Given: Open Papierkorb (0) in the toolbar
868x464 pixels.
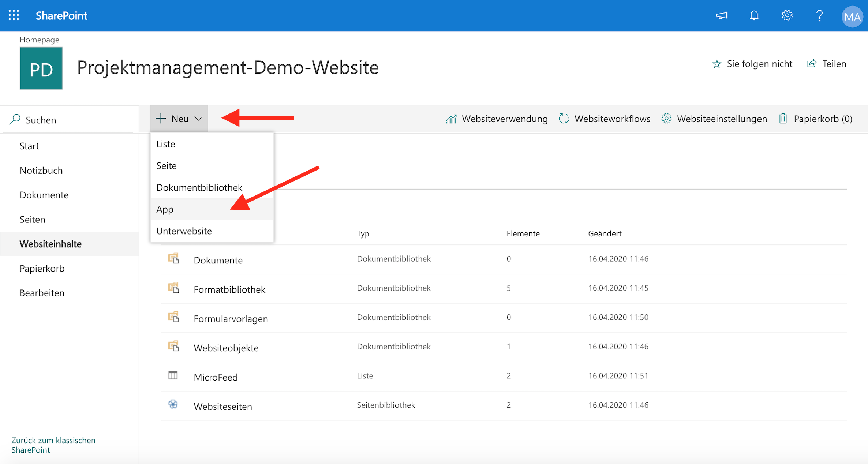Looking at the screenshot, I should (x=815, y=119).
